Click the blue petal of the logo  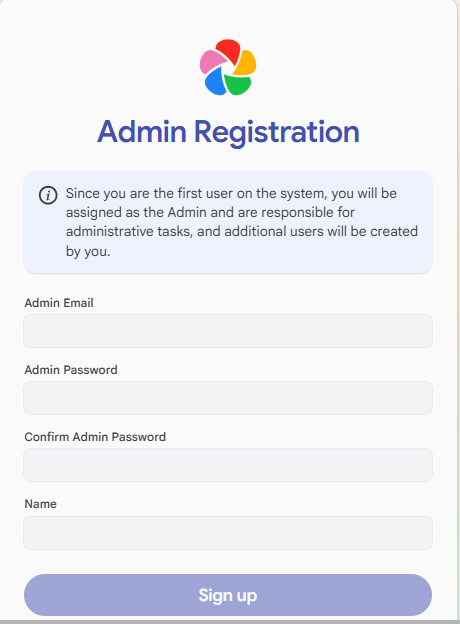coord(215,82)
